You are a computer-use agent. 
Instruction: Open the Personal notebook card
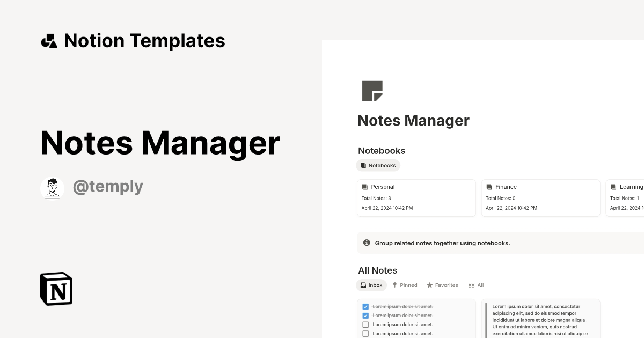[416, 197]
